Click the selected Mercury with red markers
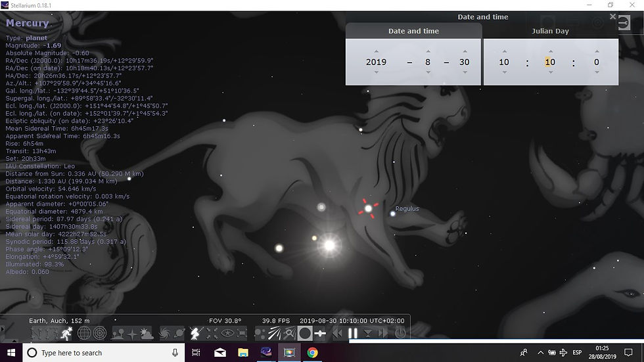644x362 pixels. click(368, 208)
